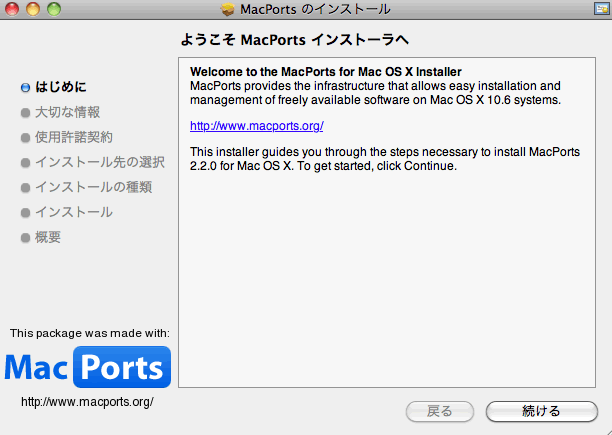
Task: Select the インストール step in sidebar
Action: pyautogui.click(x=74, y=212)
